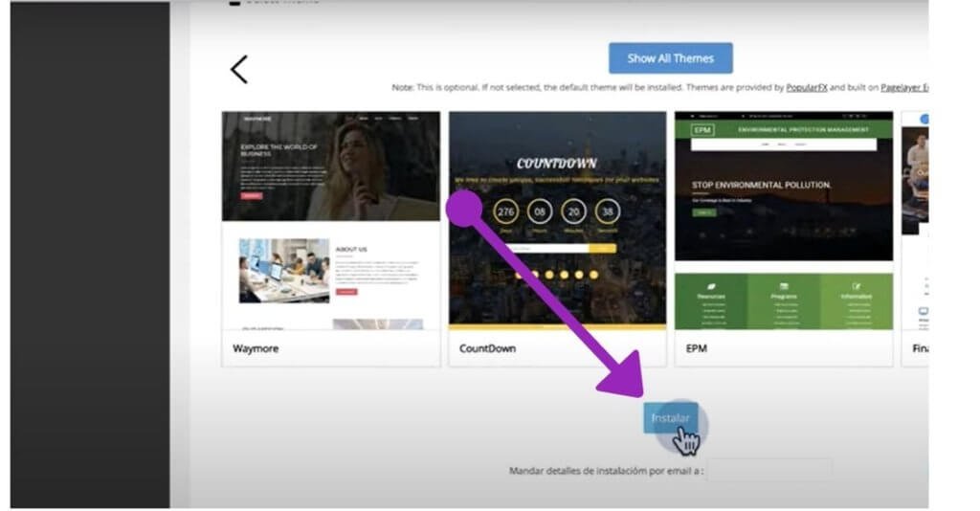Click the EPM theme name label
The height and width of the screenshot is (511, 980).
[697, 348]
